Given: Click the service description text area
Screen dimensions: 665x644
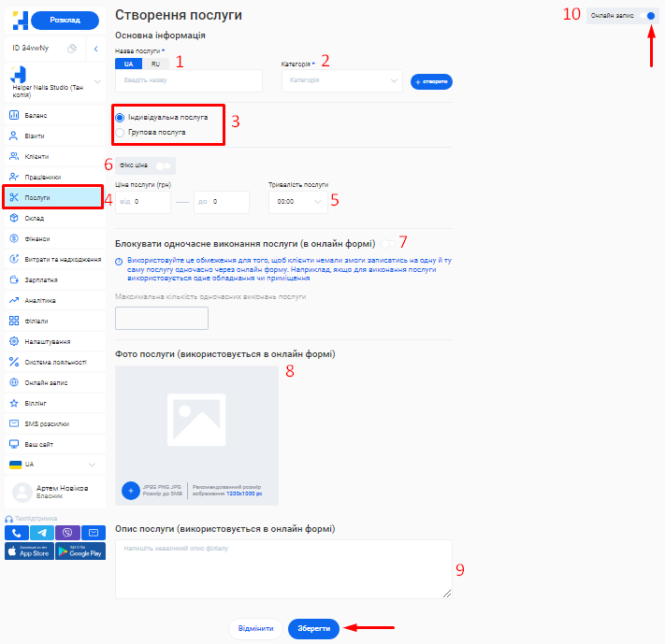Looking at the screenshot, I should point(282,567).
